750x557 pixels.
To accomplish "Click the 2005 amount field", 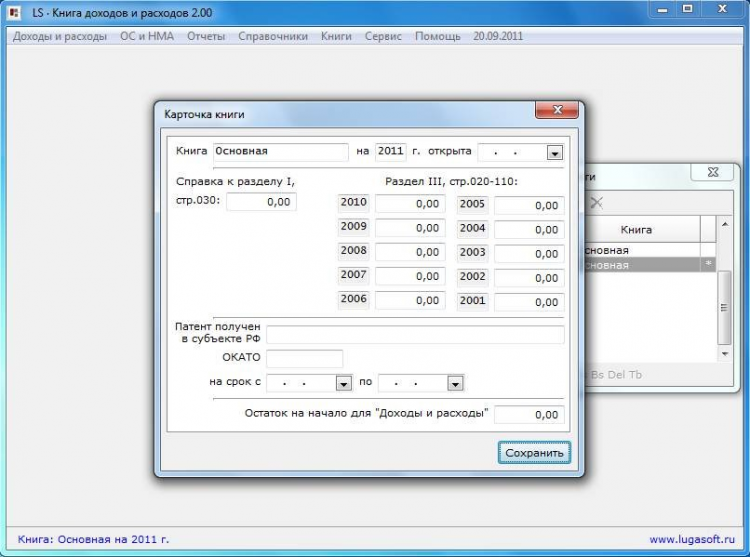I will (529, 206).
